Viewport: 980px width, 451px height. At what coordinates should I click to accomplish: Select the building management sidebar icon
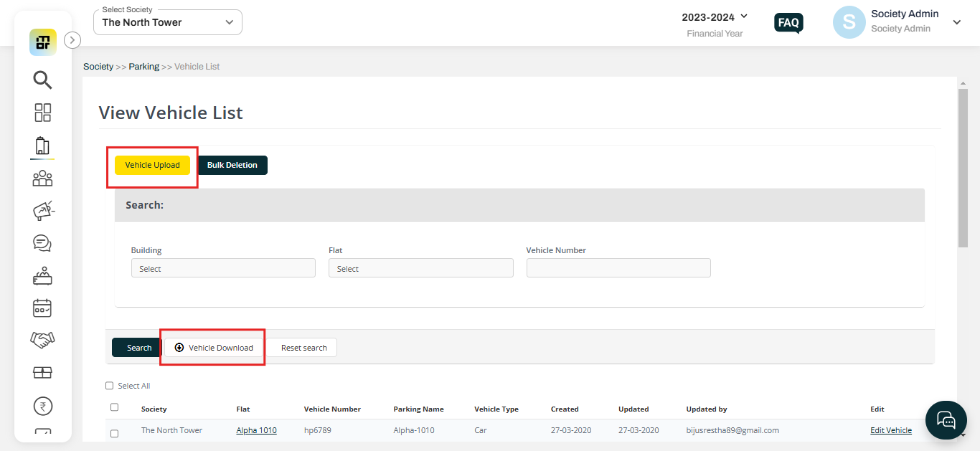pyautogui.click(x=42, y=145)
